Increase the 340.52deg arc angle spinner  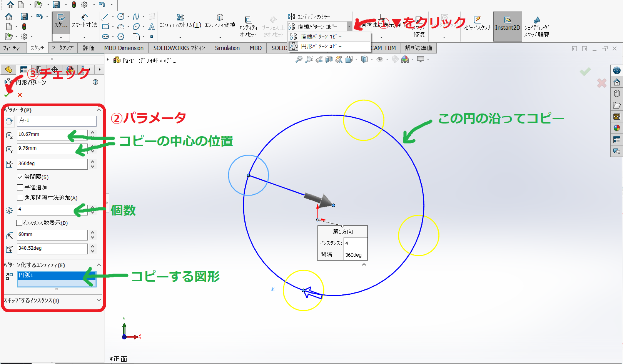pyautogui.click(x=92, y=246)
